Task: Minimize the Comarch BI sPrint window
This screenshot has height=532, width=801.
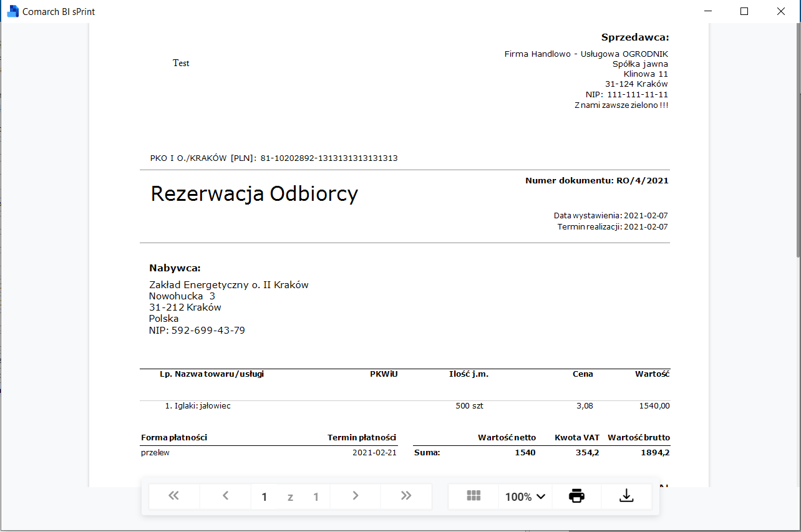Action: pos(707,11)
